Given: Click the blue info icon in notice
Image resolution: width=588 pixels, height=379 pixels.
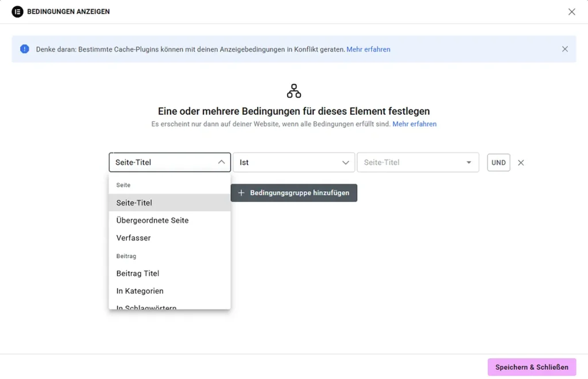Looking at the screenshot, I should pyautogui.click(x=25, y=49).
